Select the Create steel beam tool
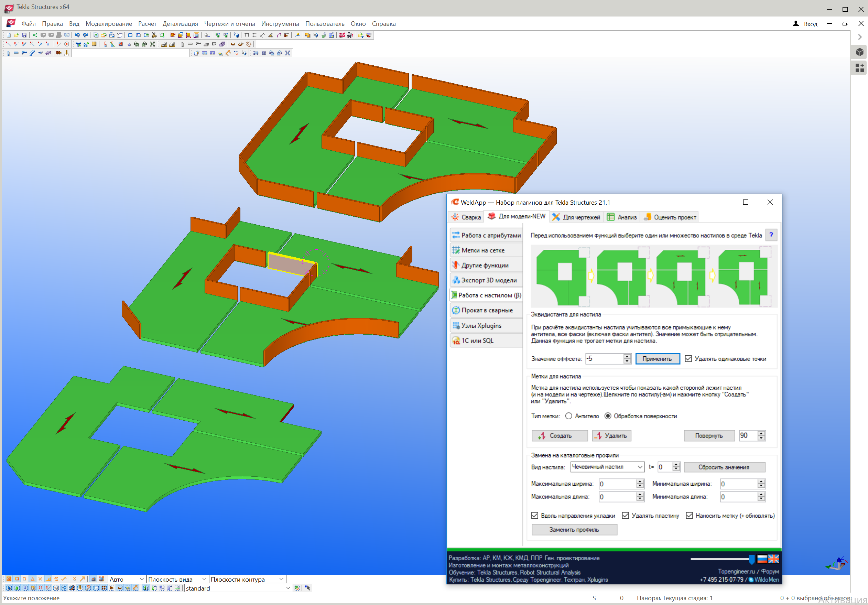Image resolution: width=868 pixels, height=605 pixels. 16,53
